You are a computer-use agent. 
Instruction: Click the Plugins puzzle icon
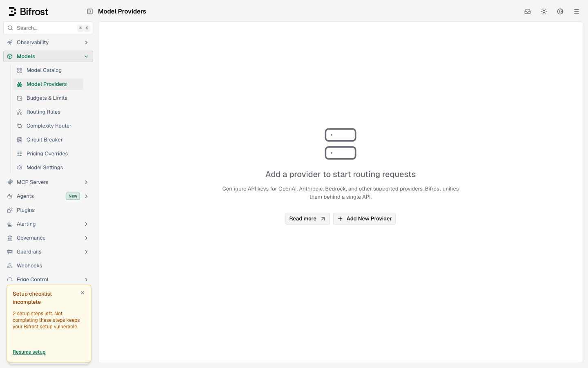click(x=10, y=210)
